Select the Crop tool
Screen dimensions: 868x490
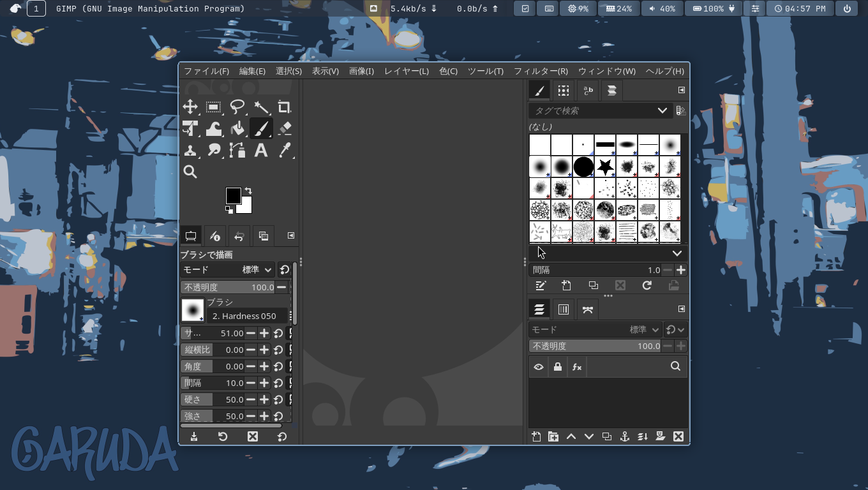point(285,107)
